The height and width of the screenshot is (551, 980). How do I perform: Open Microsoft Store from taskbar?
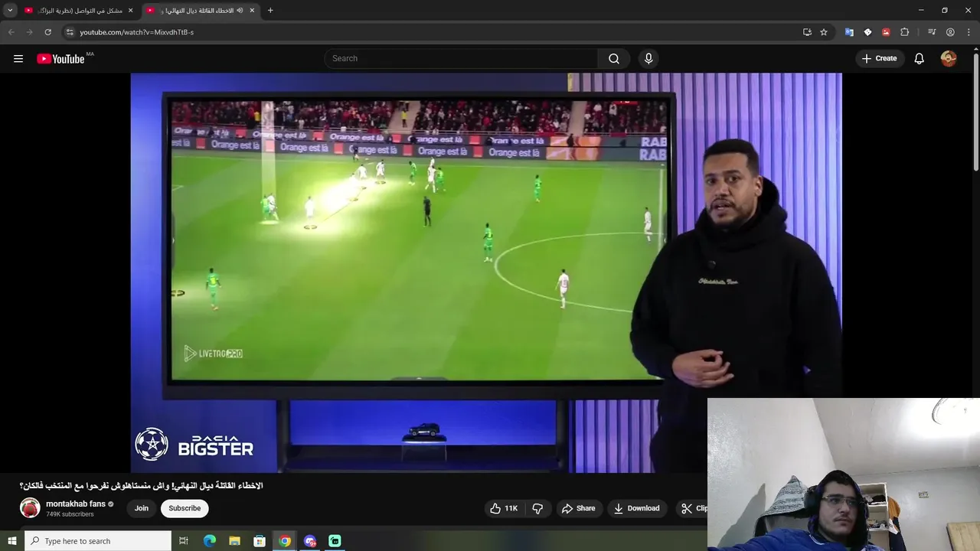point(260,541)
